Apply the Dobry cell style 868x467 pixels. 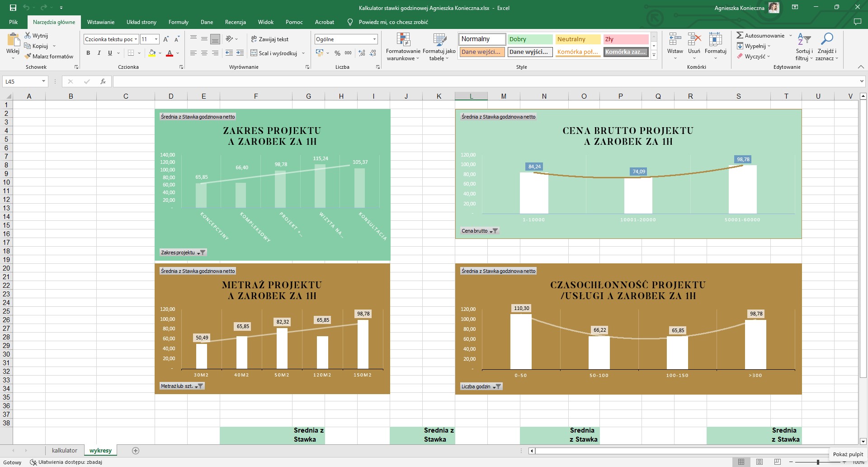coord(529,39)
